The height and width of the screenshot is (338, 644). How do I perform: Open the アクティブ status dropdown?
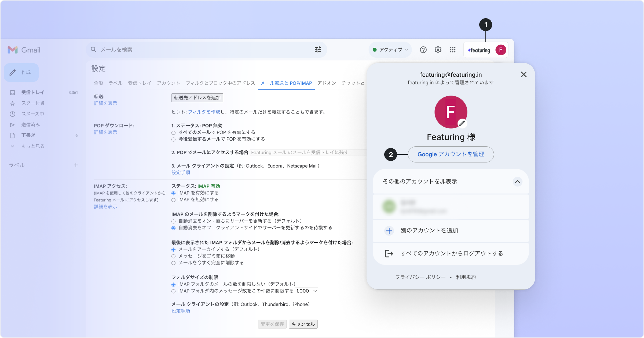coord(390,50)
